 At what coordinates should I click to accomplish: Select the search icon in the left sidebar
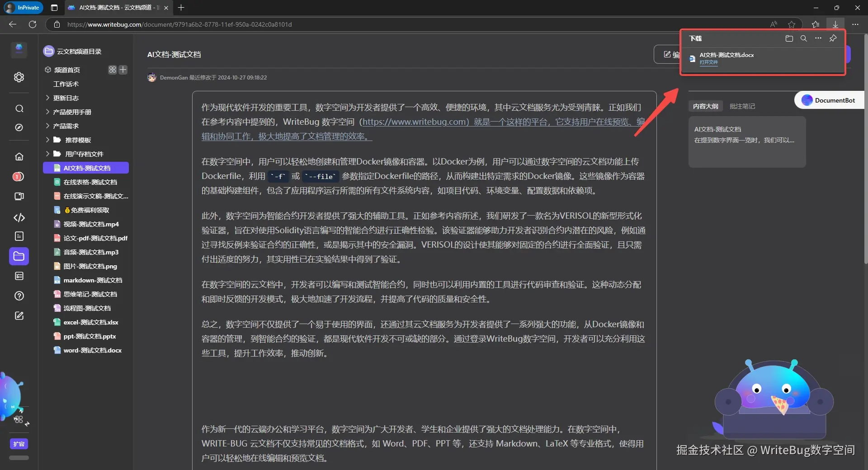click(x=19, y=108)
